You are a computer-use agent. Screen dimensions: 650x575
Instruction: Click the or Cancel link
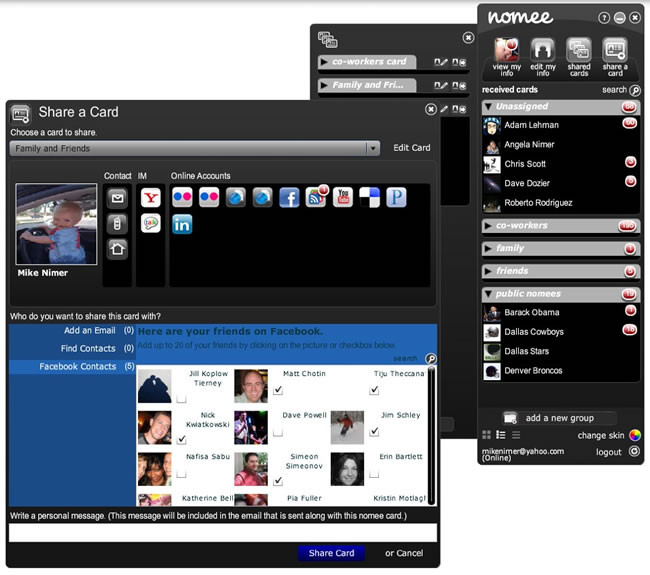click(404, 553)
